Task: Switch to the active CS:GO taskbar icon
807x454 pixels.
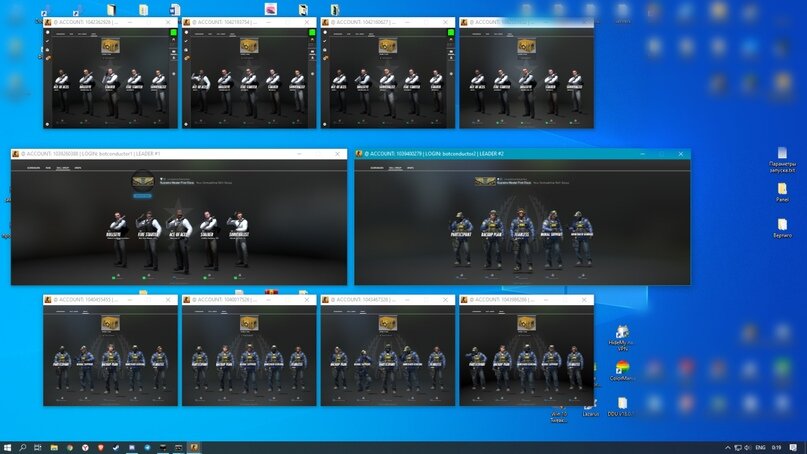Action: (194, 448)
